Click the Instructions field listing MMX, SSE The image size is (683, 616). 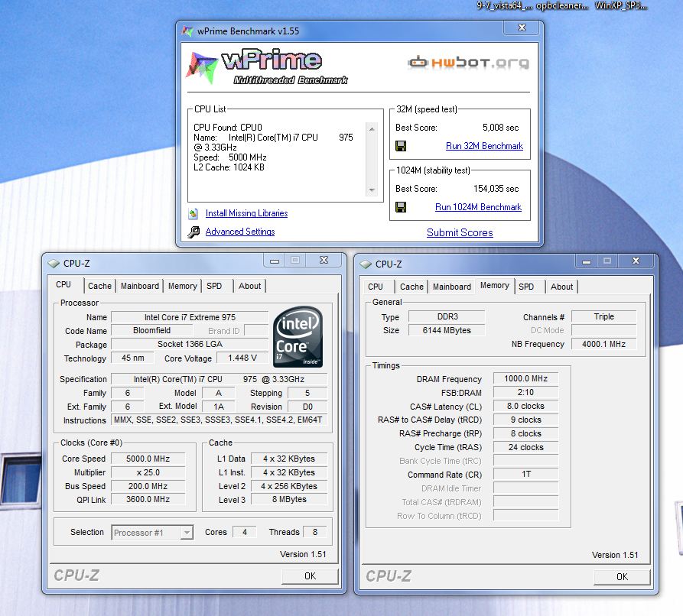click(218, 420)
